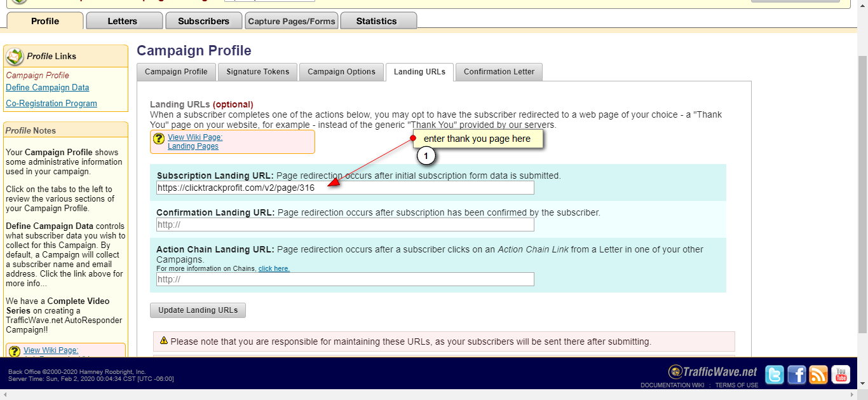Open the Subscribers tab
Screen dimensions: 868x400
coord(203,21)
